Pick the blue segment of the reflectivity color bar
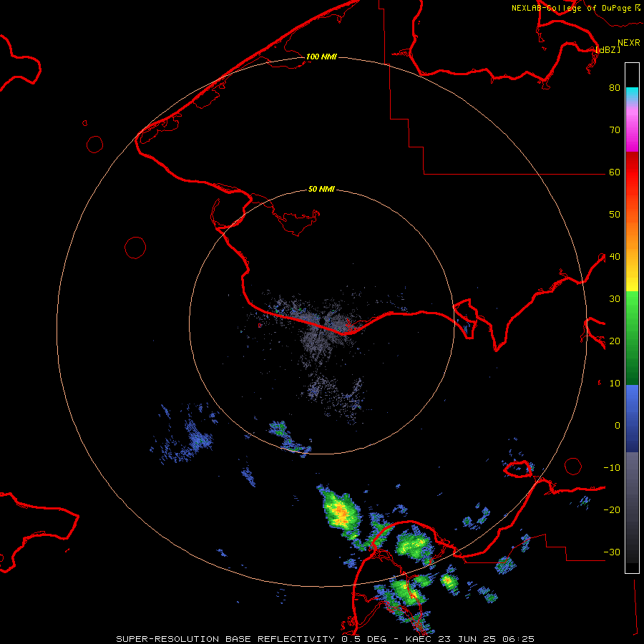Screen dimensions: 644x644 632,419
